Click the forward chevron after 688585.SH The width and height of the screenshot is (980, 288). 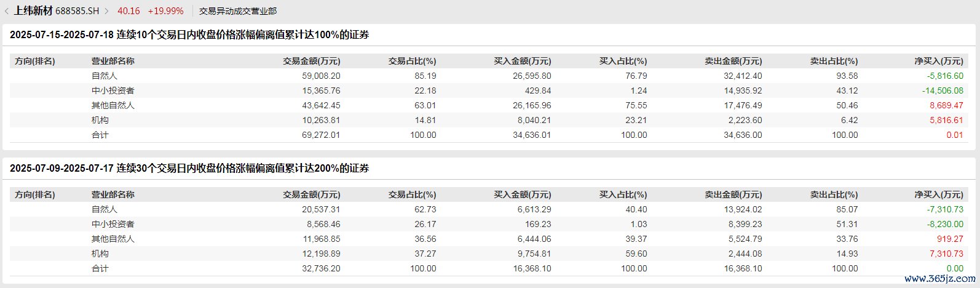107,11
